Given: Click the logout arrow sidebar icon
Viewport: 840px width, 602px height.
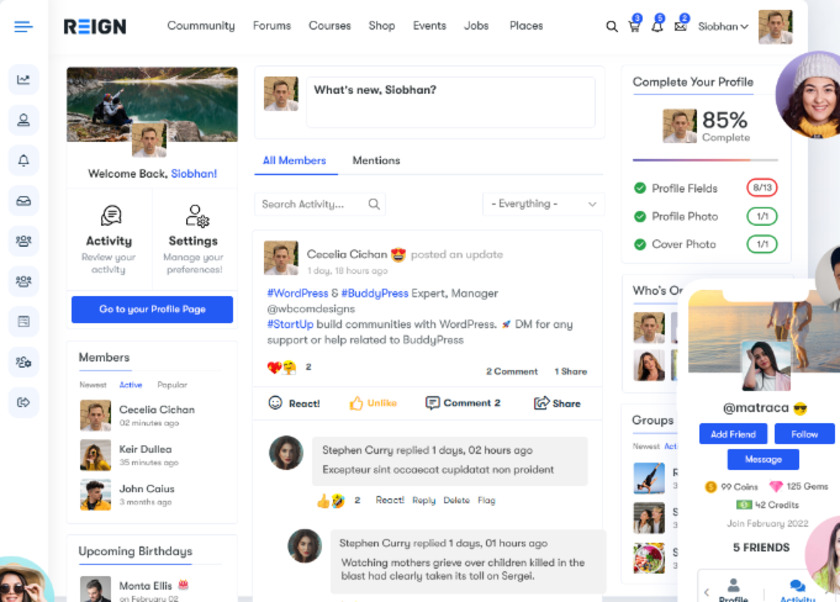Looking at the screenshot, I should [x=24, y=402].
